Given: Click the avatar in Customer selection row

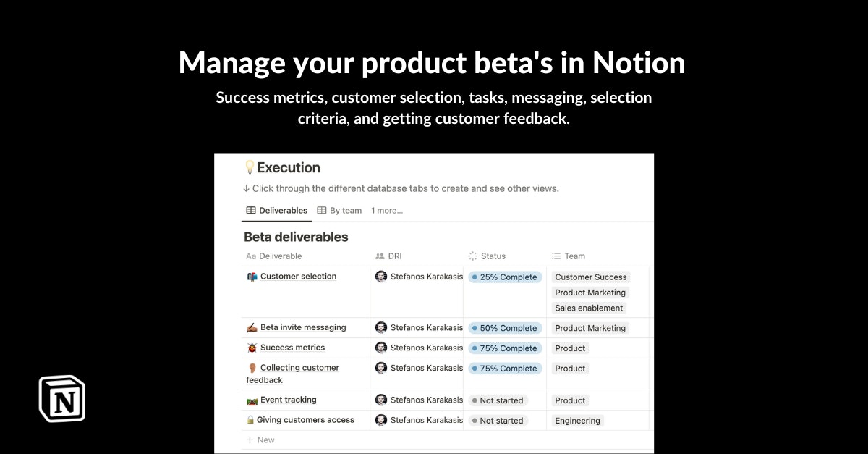Looking at the screenshot, I should (381, 277).
